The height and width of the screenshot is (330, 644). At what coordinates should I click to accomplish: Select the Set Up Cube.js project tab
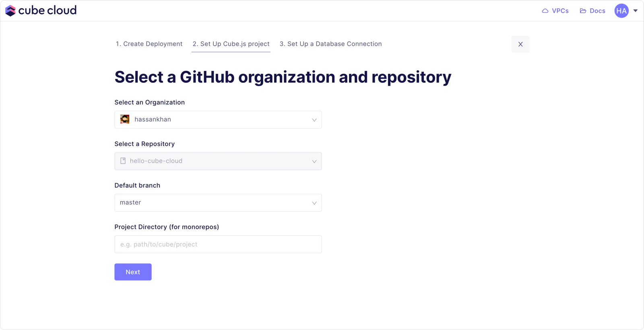(231, 44)
